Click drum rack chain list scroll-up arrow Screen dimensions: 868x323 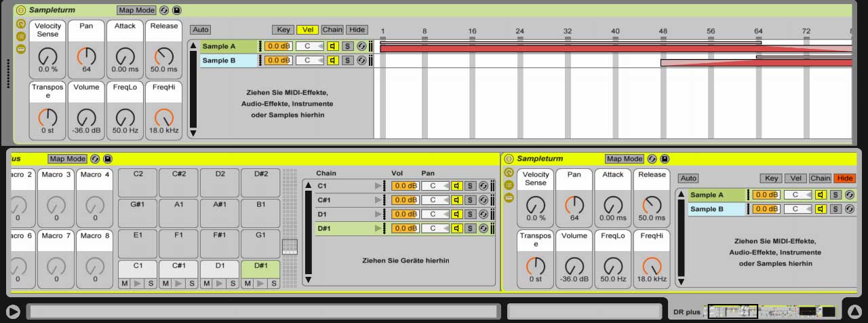click(x=308, y=185)
